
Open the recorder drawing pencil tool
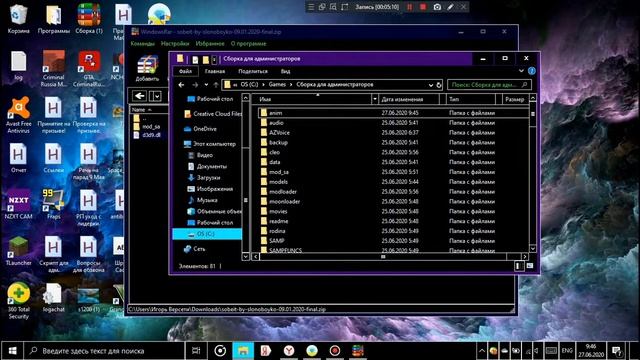tap(450, 7)
